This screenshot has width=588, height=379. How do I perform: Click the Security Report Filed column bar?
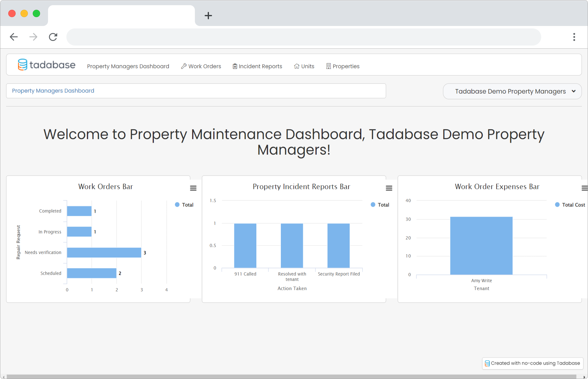click(x=339, y=246)
